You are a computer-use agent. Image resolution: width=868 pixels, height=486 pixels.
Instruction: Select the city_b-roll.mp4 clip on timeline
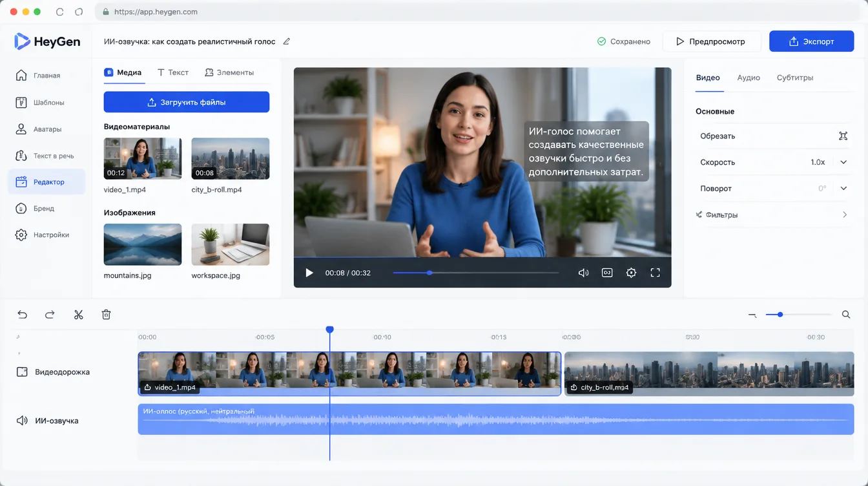tap(709, 374)
